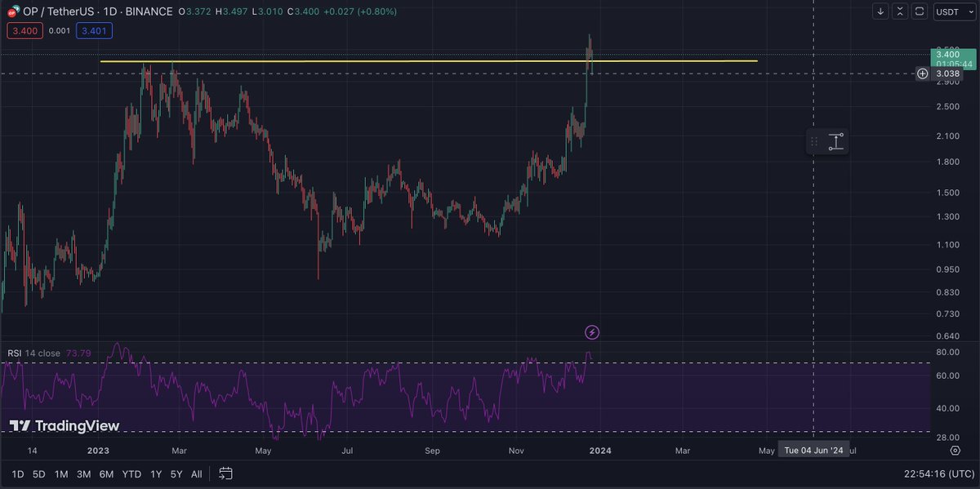Select the 5D time range
This screenshot has height=489, width=980.
[38, 474]
